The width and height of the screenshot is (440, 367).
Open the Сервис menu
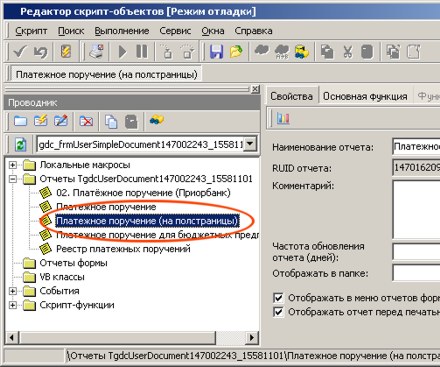click(175, 31)
